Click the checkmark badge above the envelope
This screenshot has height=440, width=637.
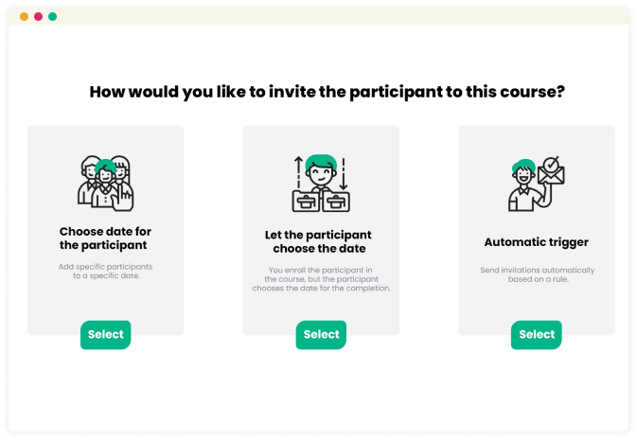click(551, 164)
